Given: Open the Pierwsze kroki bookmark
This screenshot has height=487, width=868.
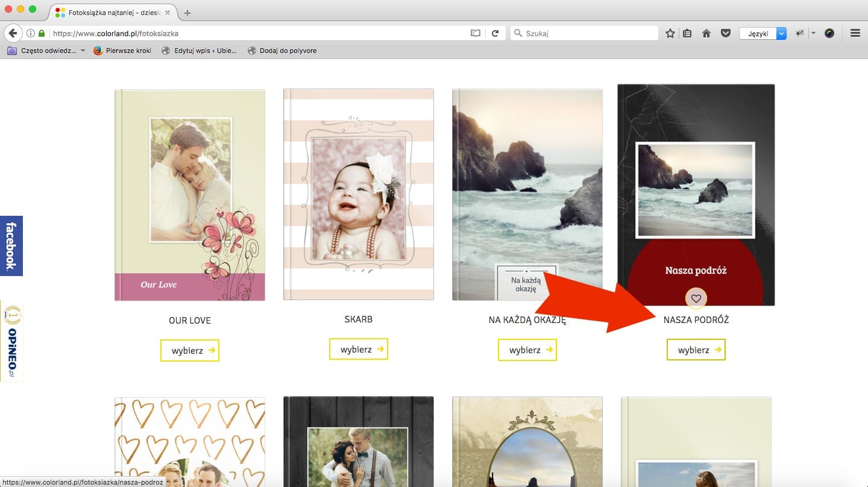Looking at the screenshot, I should point(122,51).
